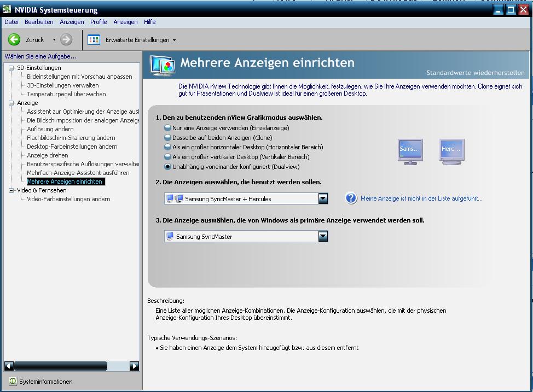Collapse the Anzeige tree node

(11, 103)
